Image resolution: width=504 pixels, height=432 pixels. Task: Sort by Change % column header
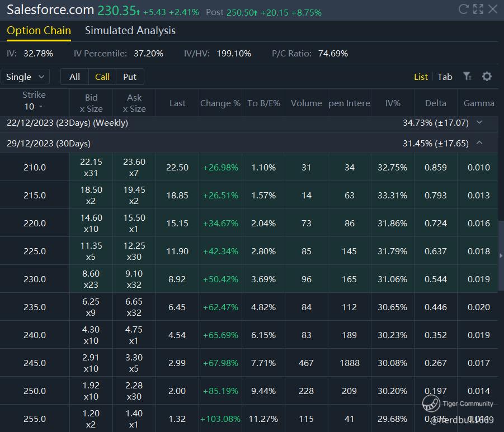220,103
